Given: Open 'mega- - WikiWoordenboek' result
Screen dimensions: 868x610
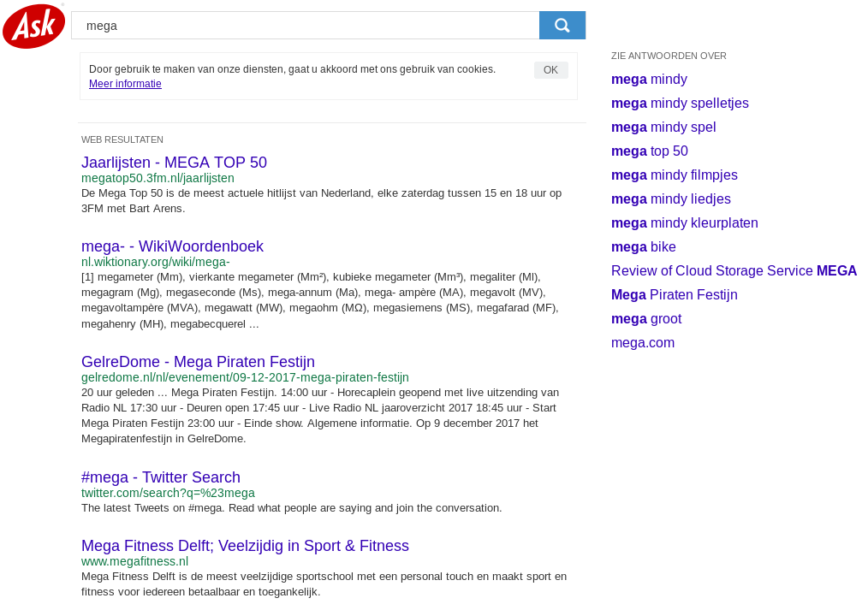Looking at the screenshot, I should click(172, 246).
